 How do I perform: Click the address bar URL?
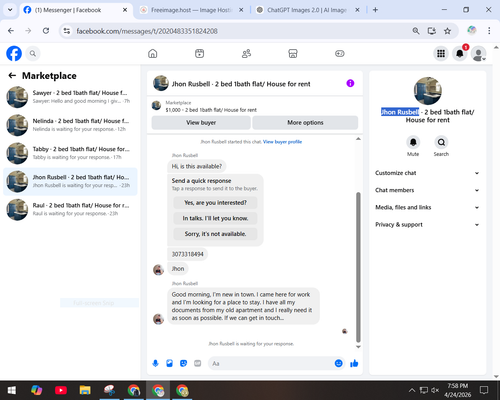click(x=147, y=31)
